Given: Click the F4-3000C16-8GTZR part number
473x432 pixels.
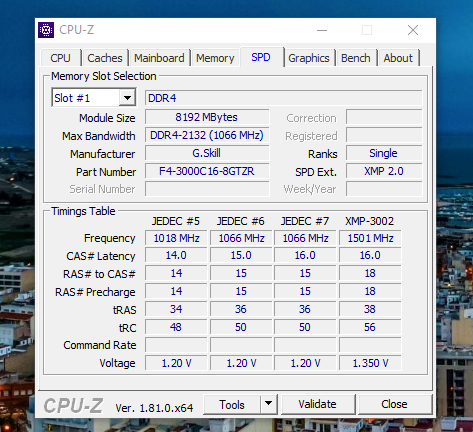Looking at the screenshot, I should (x=207, y=171).
